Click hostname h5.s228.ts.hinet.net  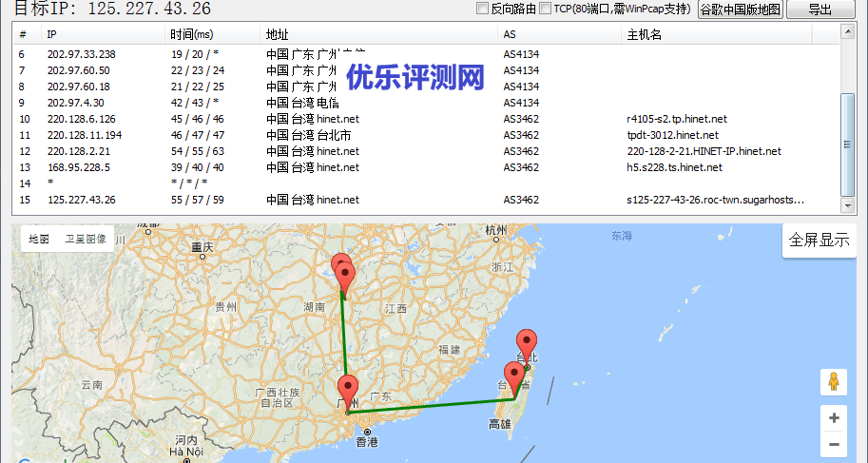674,167
